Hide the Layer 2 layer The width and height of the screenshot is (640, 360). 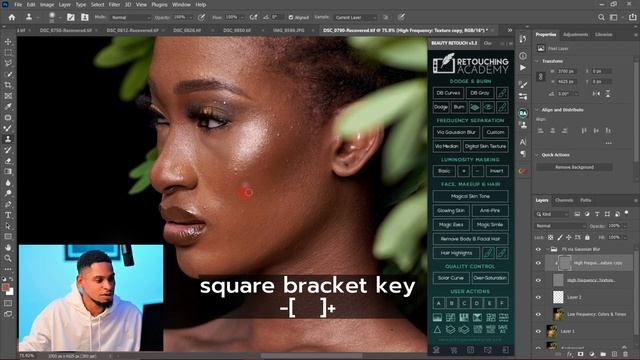click(538, 298)
